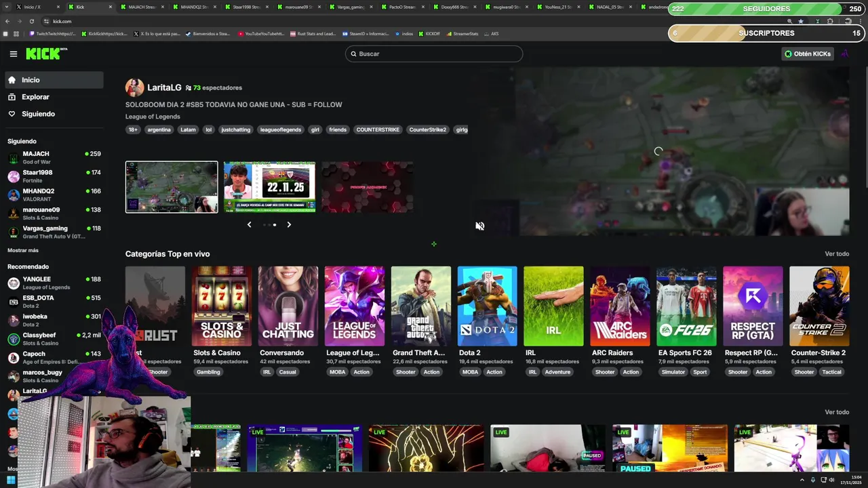This screenshot has height=488, width=868.
Task: Open the Counter-Strike 2 category card
Action: pyautogui.click(x=819, y=306)
